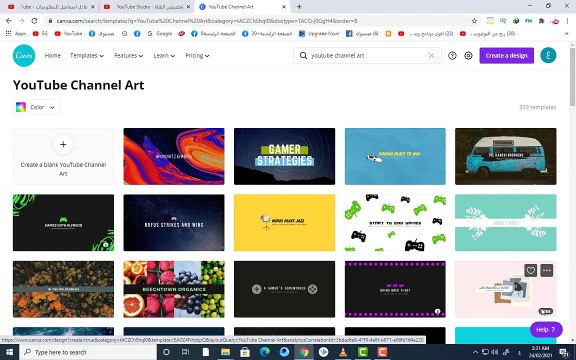Open the blue van template
The image size is (576, 360).
[x=505, y=156]
